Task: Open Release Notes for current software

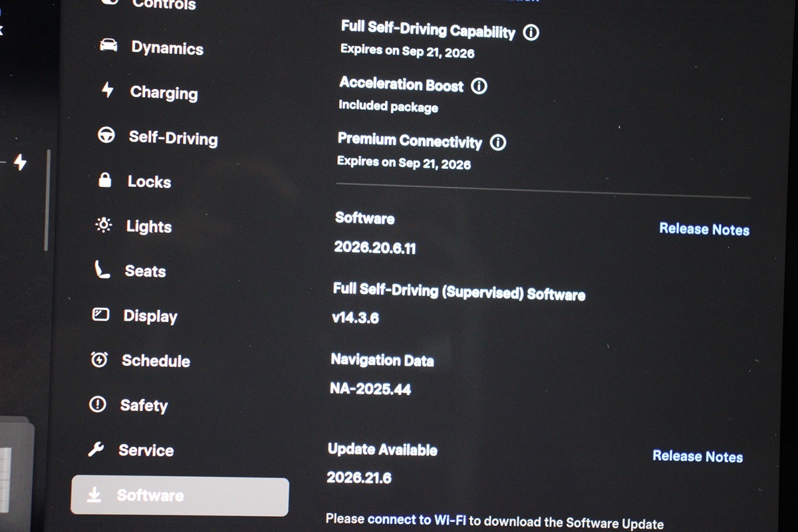Action: tap(704, 229)
